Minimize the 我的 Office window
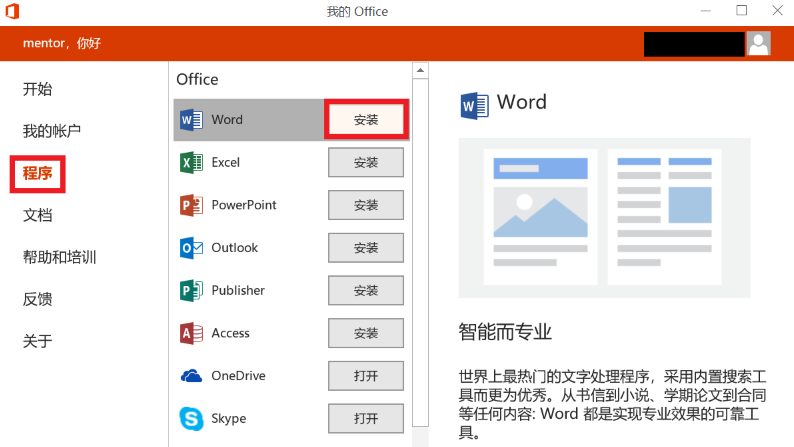The image size is (794, 447). click(705, 11)
